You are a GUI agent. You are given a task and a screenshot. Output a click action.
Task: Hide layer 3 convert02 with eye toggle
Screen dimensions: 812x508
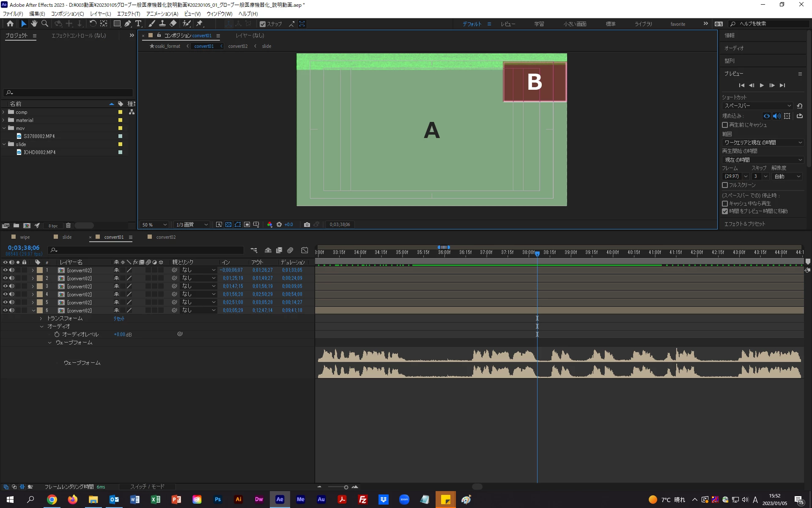[x=5, y=286]
